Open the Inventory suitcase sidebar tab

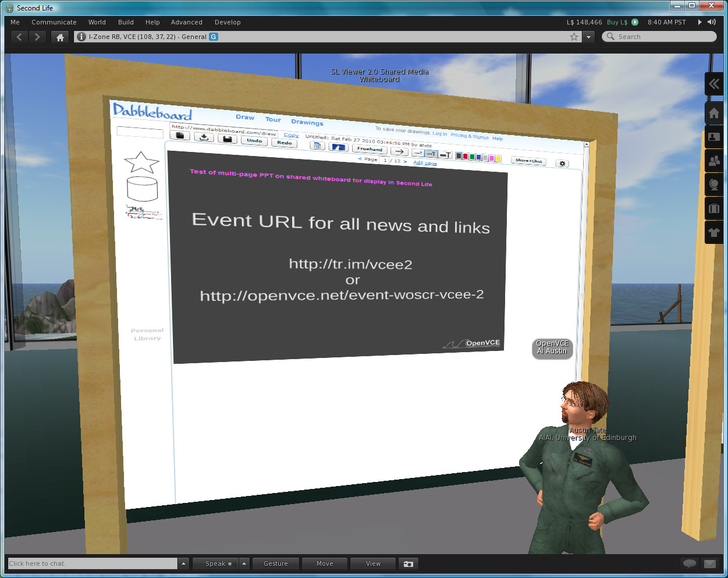pyautogui.click(x=714, y=208)
